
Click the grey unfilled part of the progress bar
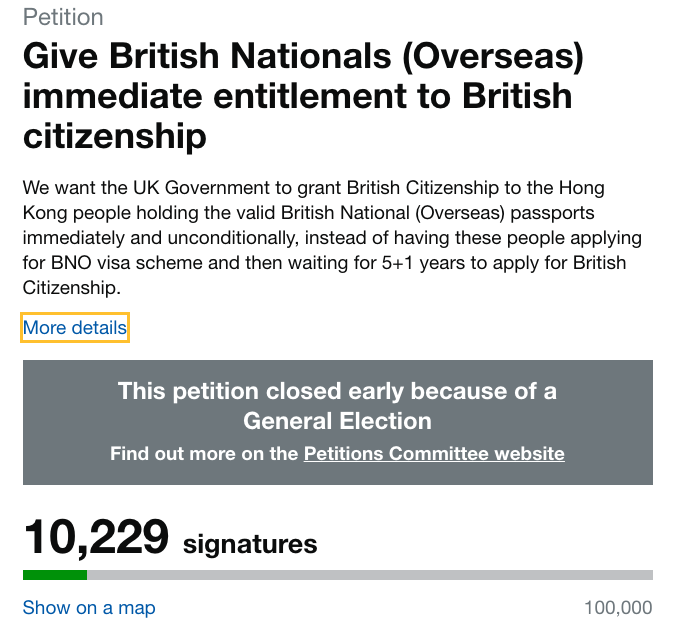click(370, 575)
